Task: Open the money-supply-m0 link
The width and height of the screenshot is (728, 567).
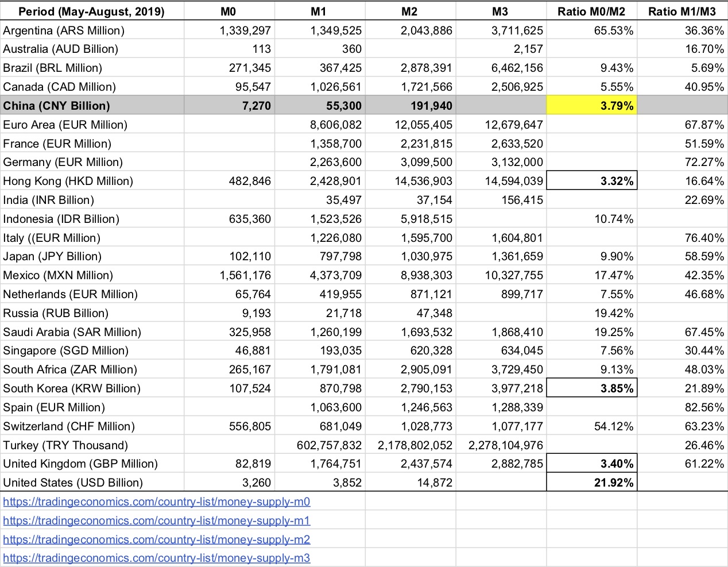Action: [156, 502]
